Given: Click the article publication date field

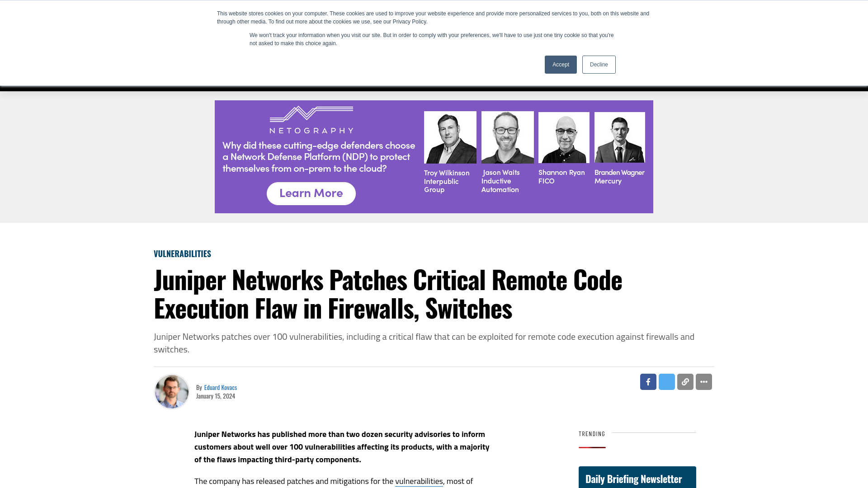Looking at the screenshot, I should click(216, 396).
